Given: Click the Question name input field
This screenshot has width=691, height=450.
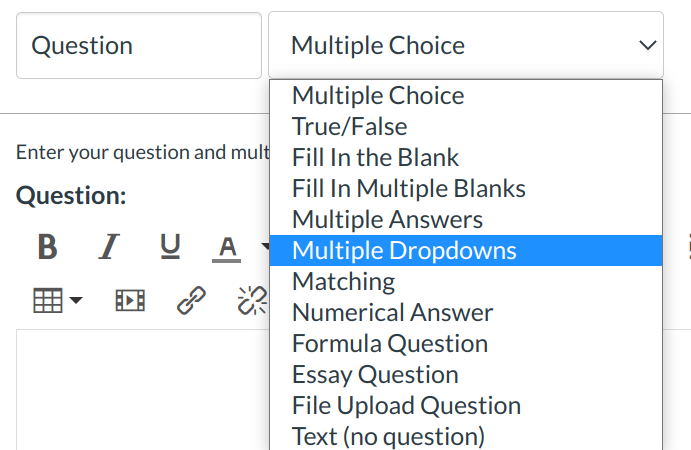Looking at the screenshot, I should 138,45.
